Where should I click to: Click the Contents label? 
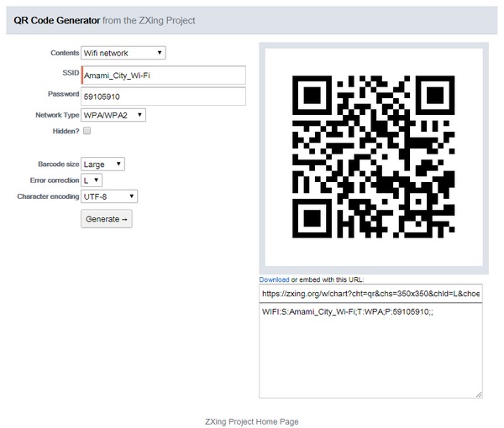tap(65, 53)
